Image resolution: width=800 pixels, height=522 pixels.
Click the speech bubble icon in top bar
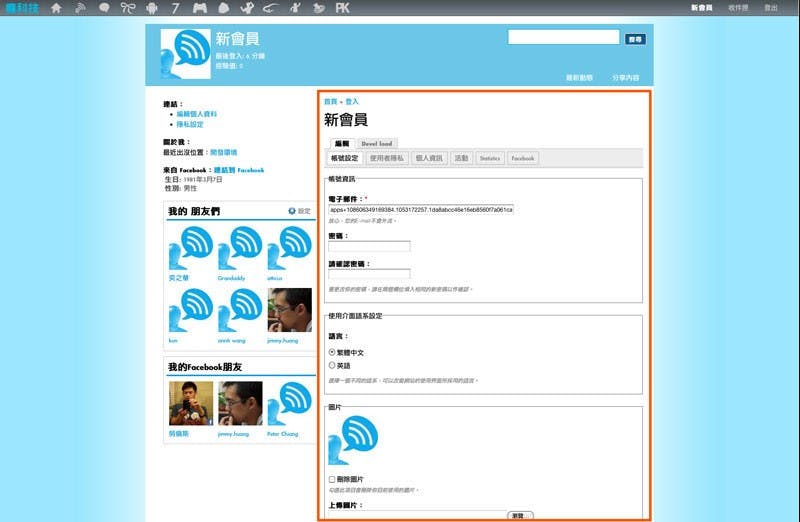[104, 8]
